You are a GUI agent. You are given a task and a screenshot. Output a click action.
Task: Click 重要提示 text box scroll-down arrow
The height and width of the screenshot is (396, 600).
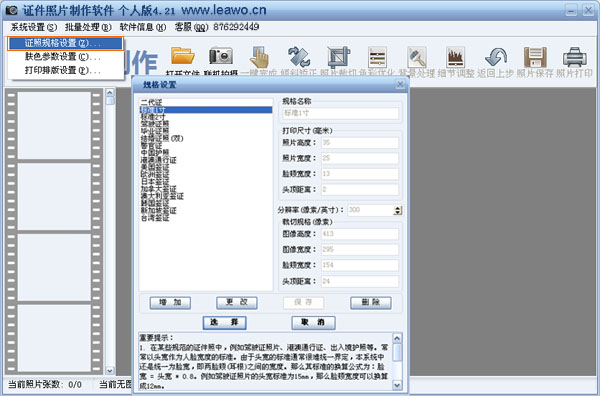397,385
